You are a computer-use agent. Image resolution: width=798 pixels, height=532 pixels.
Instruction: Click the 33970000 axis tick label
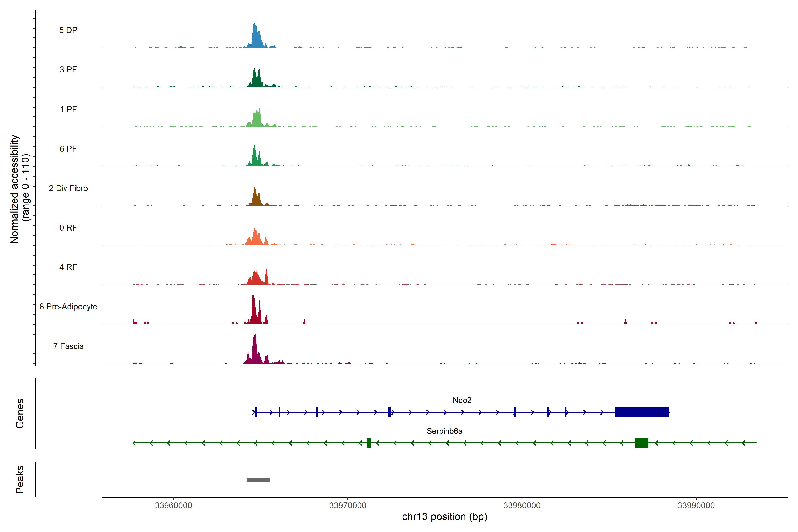[347, 506]
